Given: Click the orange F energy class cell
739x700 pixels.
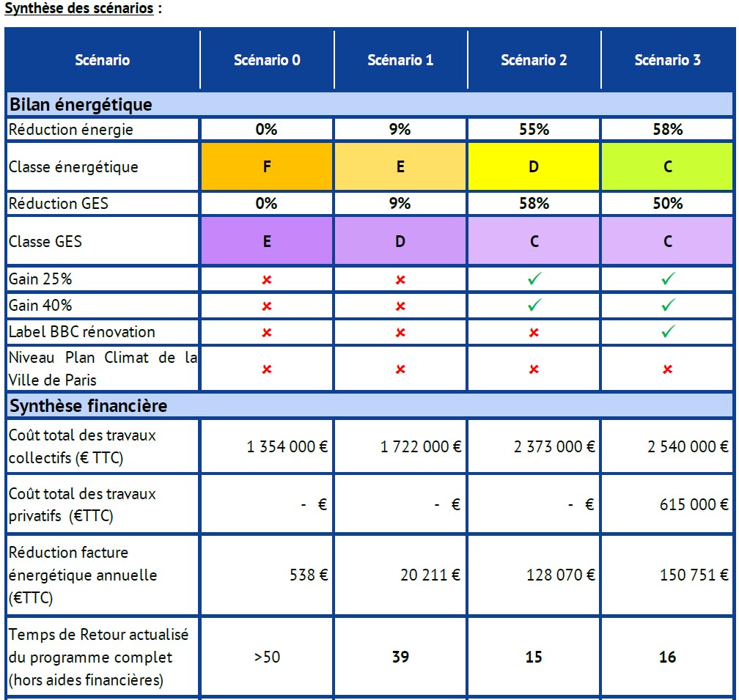Looking at the screenshot, I should (267, 167).
